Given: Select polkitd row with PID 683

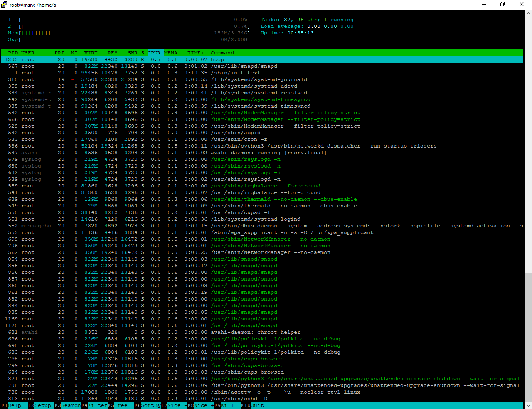Looking at the screenshot, I should [262, 352].
